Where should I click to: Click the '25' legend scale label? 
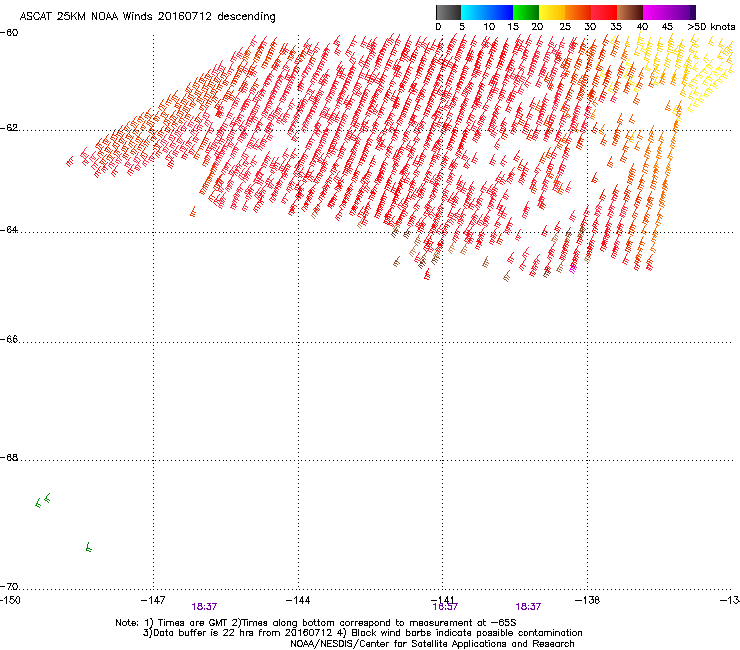[x=565, y=27]
